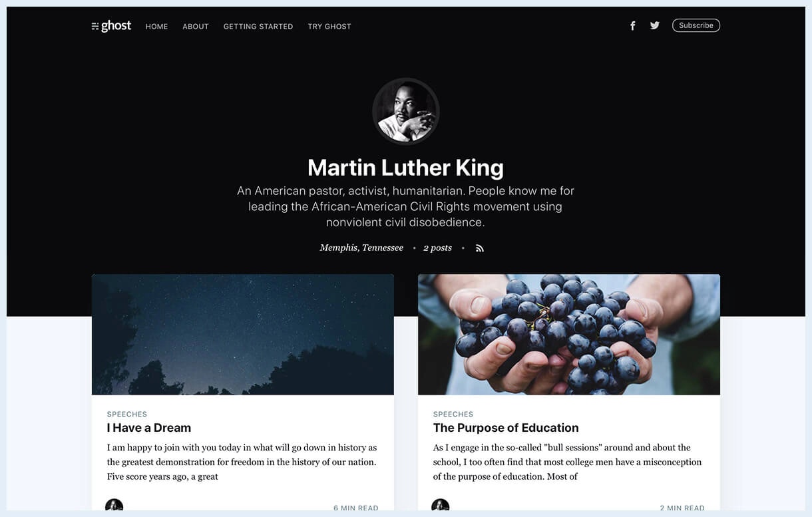Click SPEECHES tag above The Purpose of Education
Image resolution: width=812 pixels, height=517 pixels.
click(453, 414)
